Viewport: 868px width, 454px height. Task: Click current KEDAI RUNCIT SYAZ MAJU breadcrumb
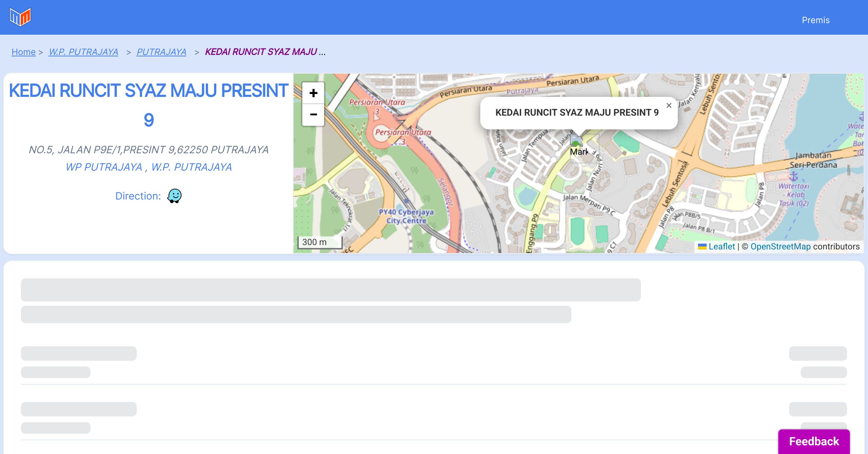pyautogui.click(x=261, y=52)
